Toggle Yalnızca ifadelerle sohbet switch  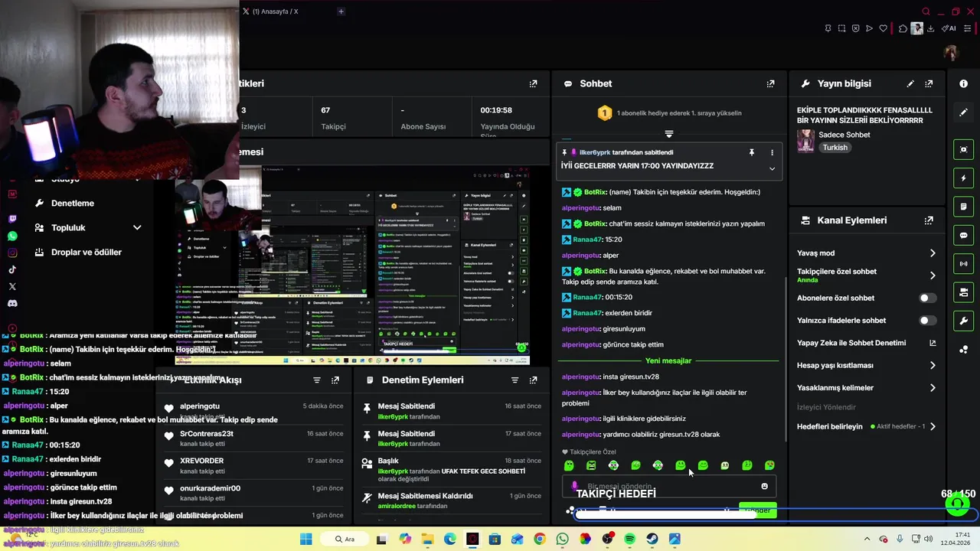tap(926, 321)
